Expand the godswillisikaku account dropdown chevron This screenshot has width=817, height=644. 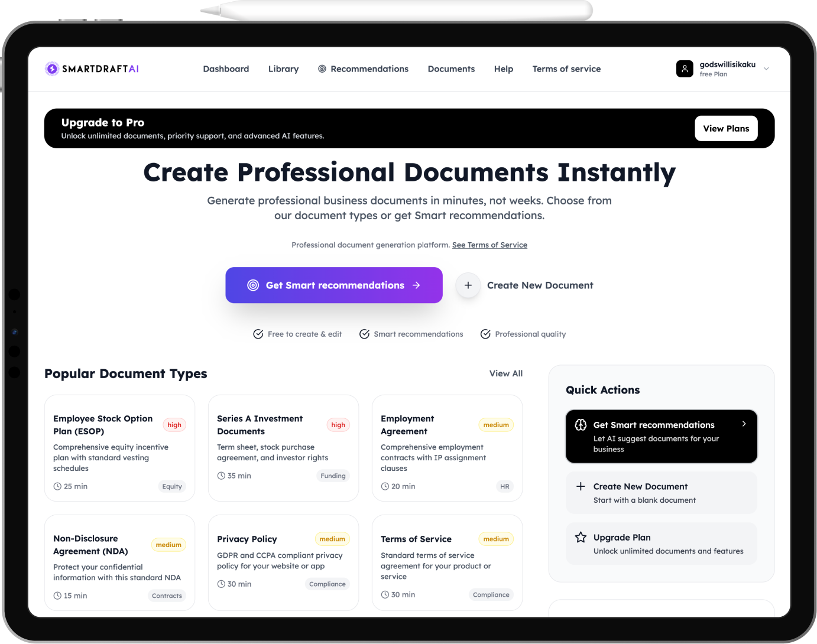tap(766, 69)
